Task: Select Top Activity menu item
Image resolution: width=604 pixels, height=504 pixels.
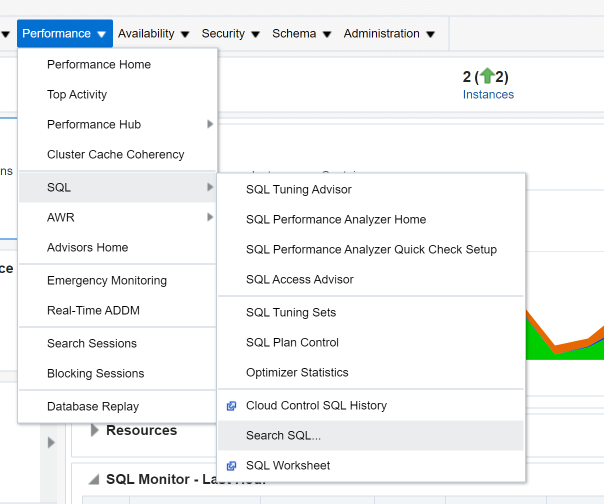Action: [x=77, y=94]
